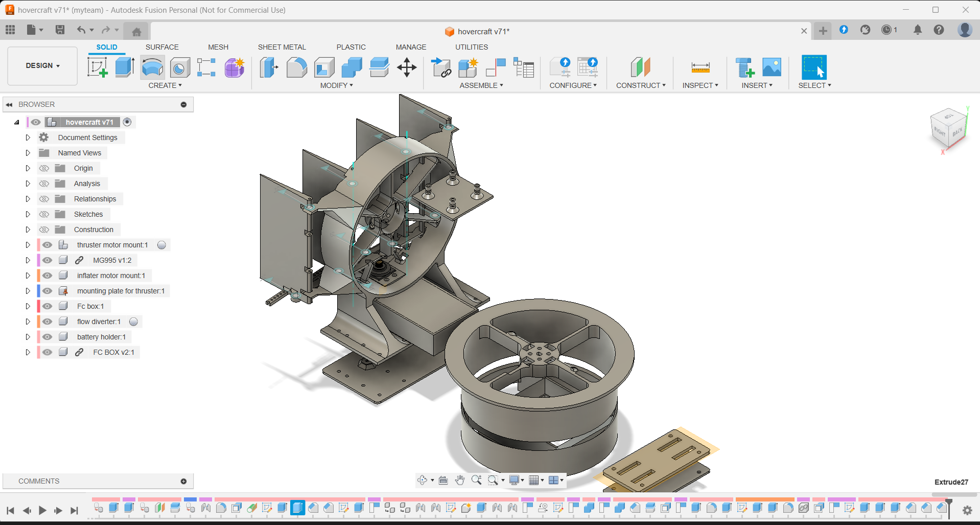Hide the Fc box:1 component
The height and width of the screenshot is (525, 980).
(x=47, y=306)
